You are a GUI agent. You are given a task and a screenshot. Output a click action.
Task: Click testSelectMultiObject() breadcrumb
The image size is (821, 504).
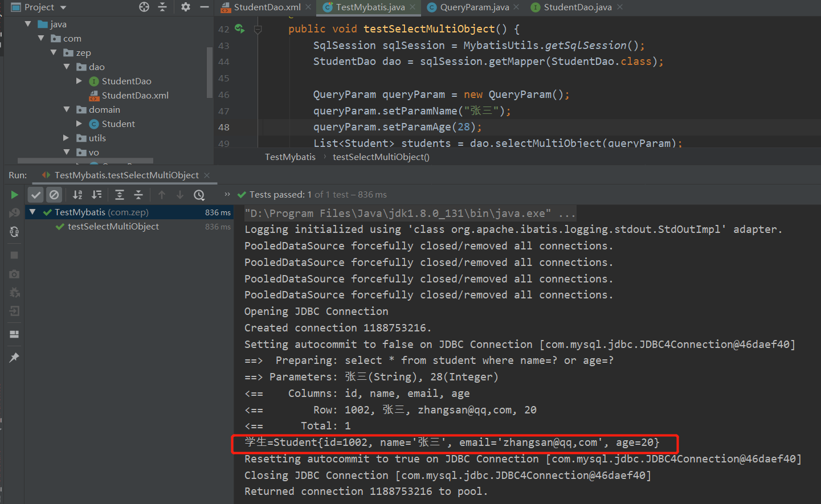point(381,157)
